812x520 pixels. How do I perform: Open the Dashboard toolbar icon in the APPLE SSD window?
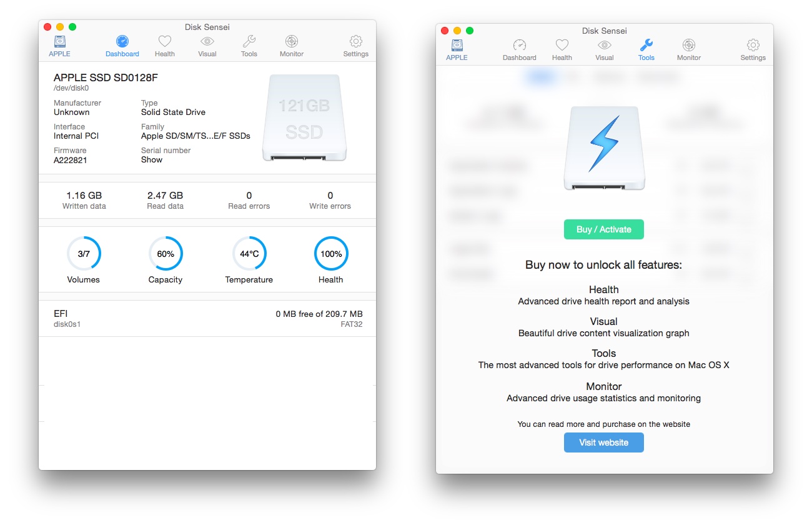(x=122, y=42)
